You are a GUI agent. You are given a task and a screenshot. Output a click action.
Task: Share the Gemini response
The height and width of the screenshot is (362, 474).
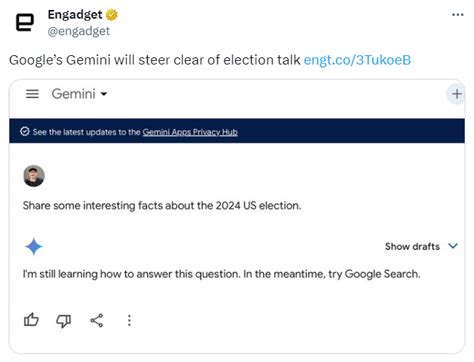[x=97, y=320]
